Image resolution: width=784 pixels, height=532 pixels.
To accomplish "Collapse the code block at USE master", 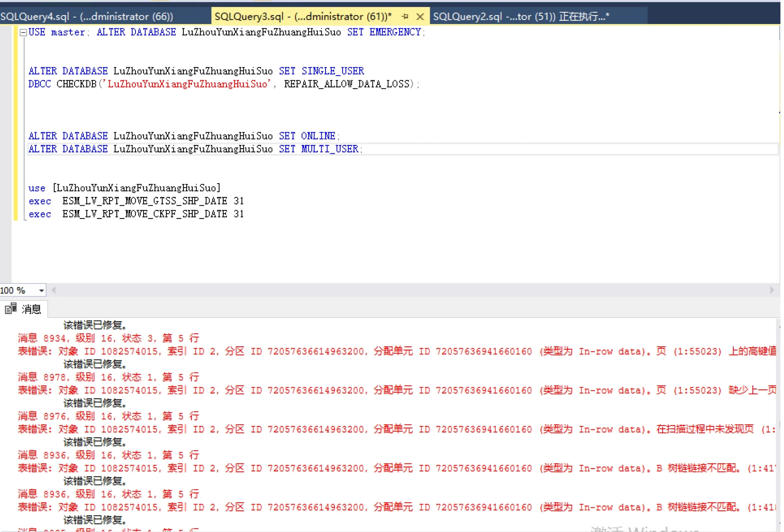I will pos(23,33).
